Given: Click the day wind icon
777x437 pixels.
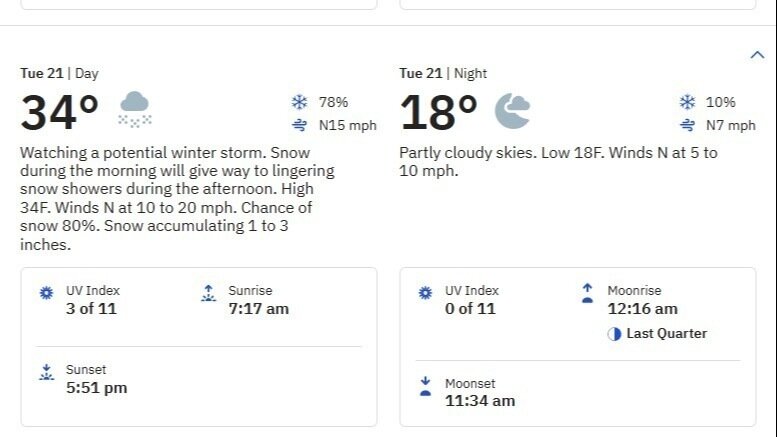Looking at the screenshot, I should (298, 126).
